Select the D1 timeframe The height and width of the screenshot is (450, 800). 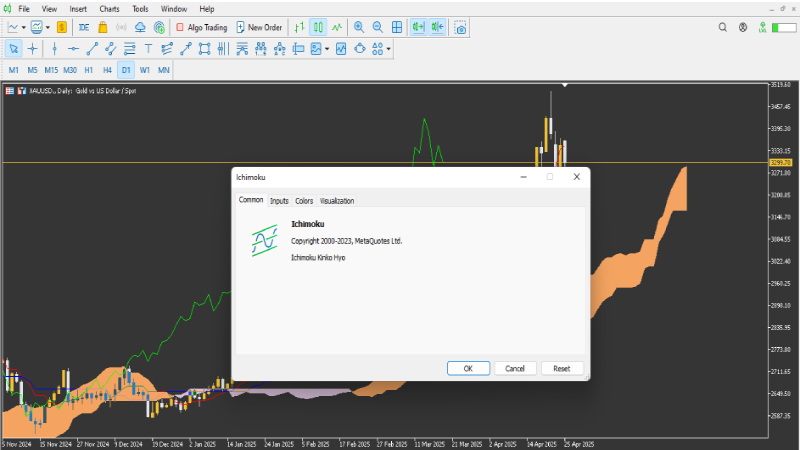tap(126, 70)
